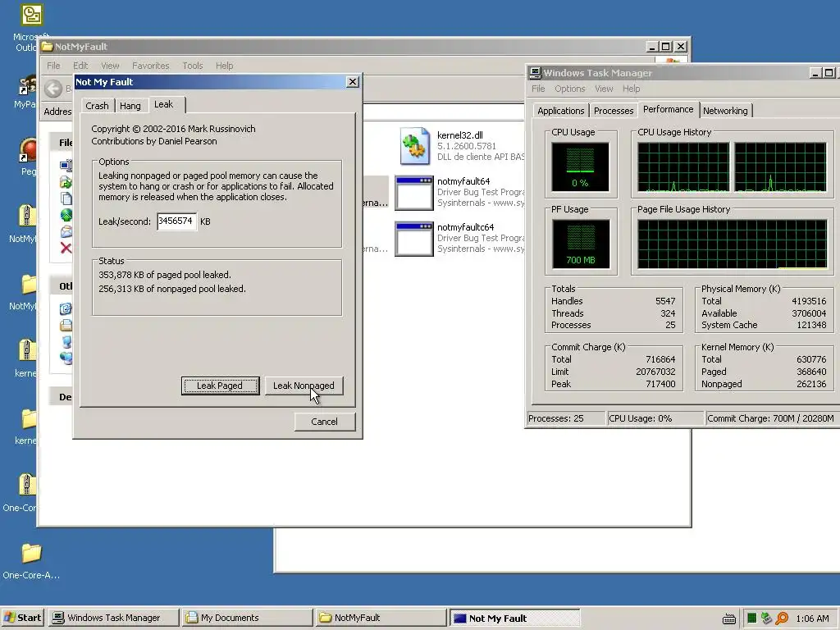Switch to Windows Task Manager taskbar button

tap(113, 618)
